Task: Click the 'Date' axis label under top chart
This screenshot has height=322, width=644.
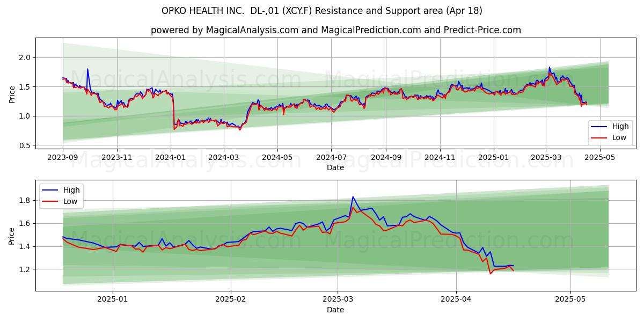Action: [335, 167]
